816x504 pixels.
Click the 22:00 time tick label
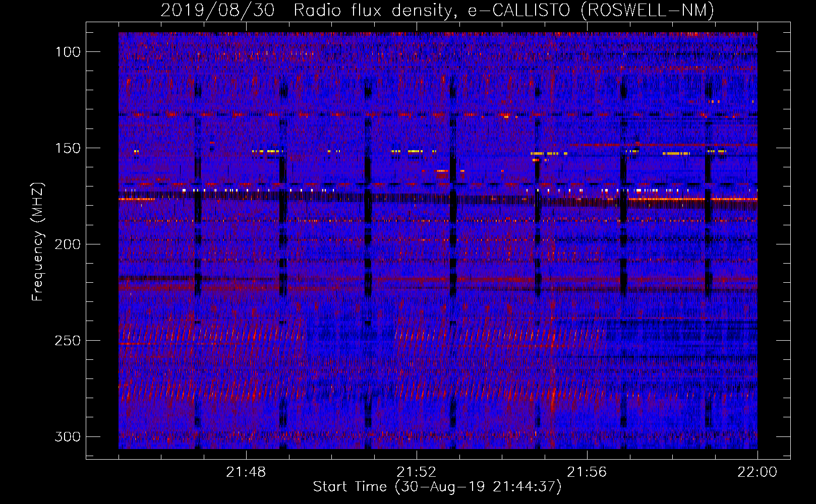click(757, 472)
